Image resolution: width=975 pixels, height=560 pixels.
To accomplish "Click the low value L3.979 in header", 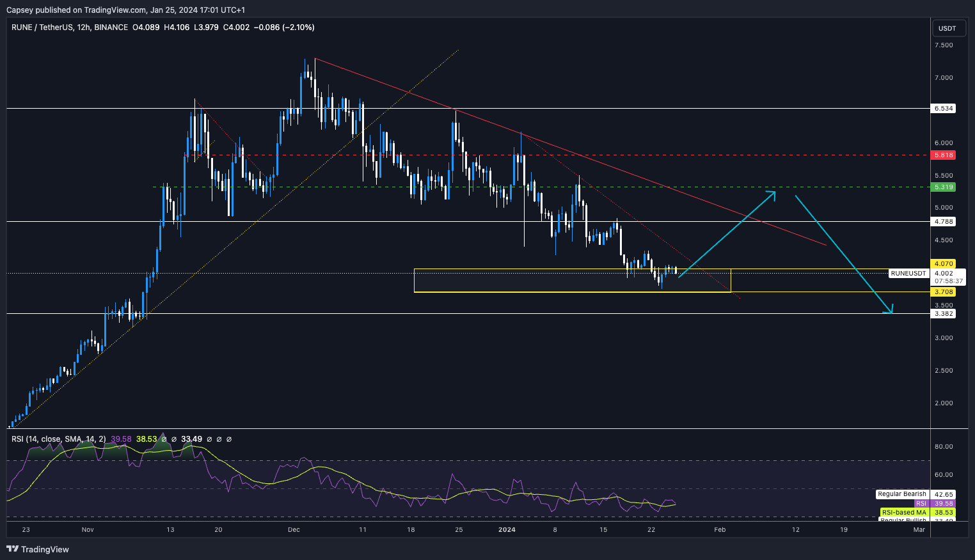I will (x=206, y=27).
